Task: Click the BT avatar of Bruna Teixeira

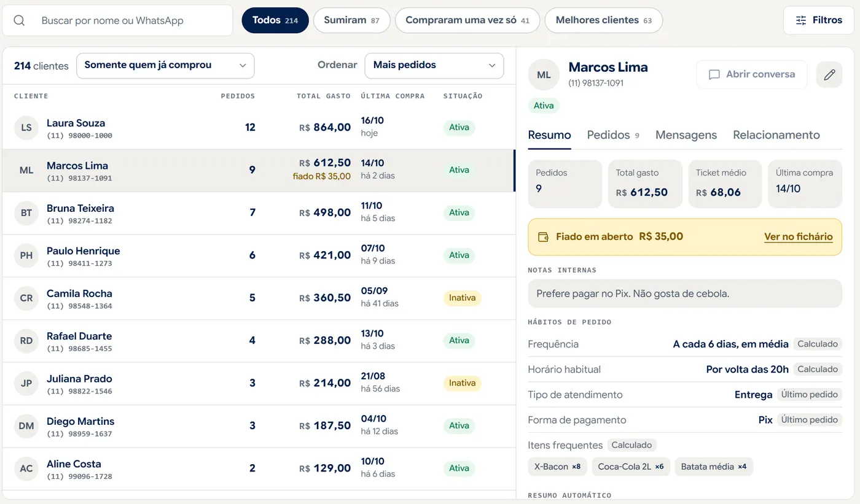Action: click(26, 213)
